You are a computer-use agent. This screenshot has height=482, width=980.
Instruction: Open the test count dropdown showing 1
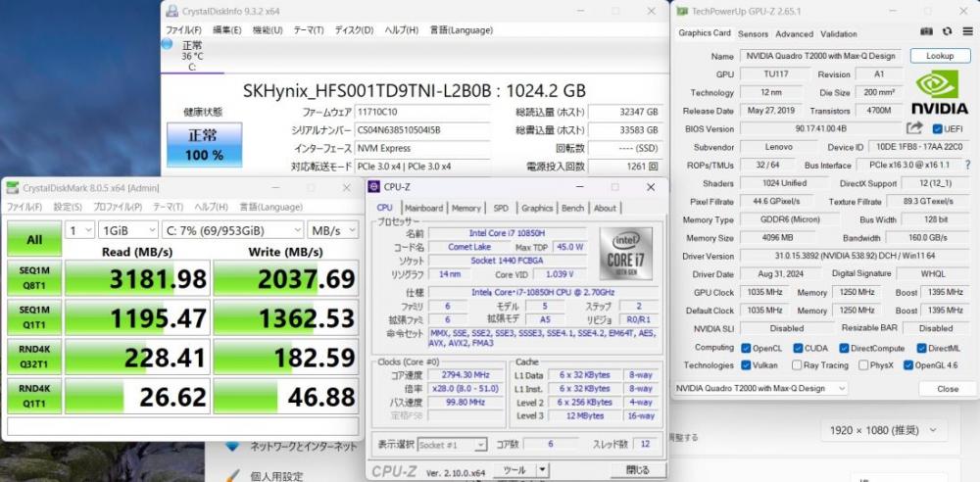[x=80, y=230]
